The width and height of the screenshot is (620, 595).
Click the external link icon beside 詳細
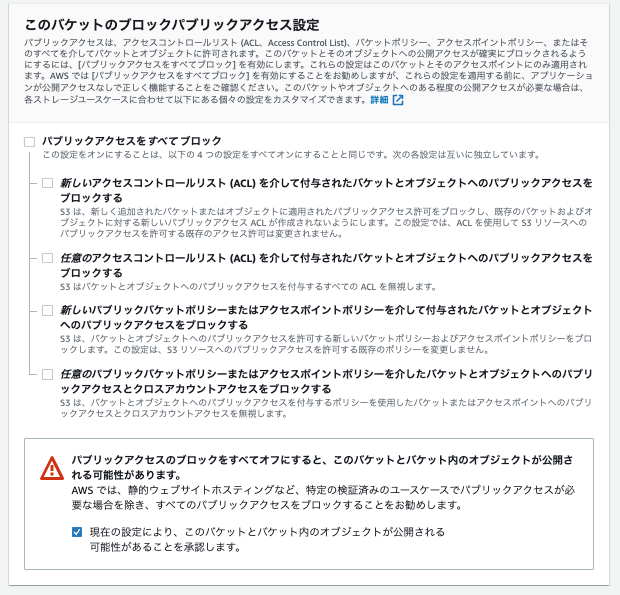point(398,100)
